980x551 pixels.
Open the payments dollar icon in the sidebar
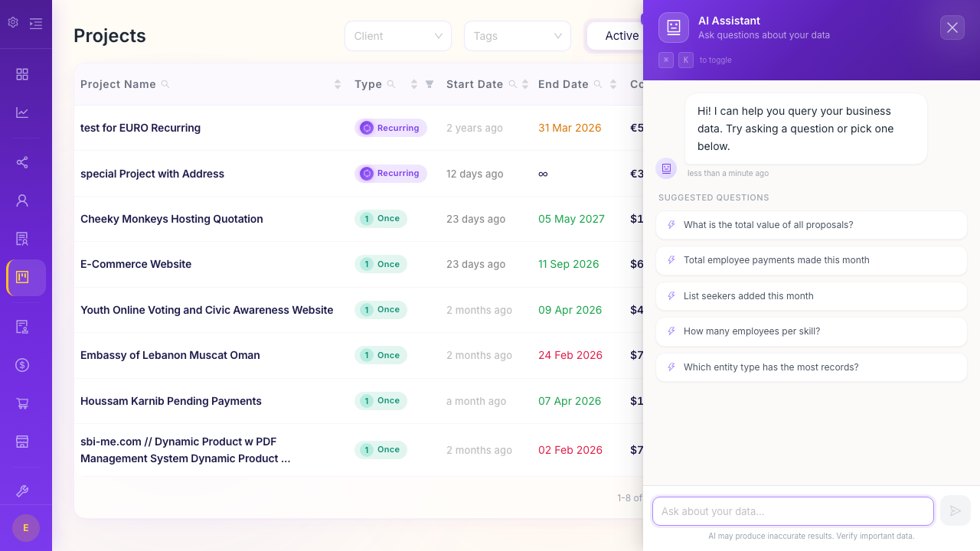[x=22, y=365]
